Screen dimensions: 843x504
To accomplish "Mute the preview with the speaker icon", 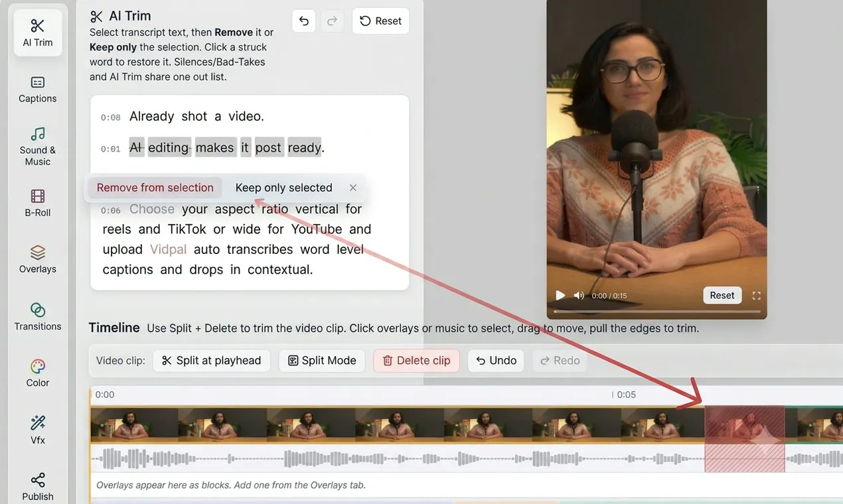I will tap(579, 295).
